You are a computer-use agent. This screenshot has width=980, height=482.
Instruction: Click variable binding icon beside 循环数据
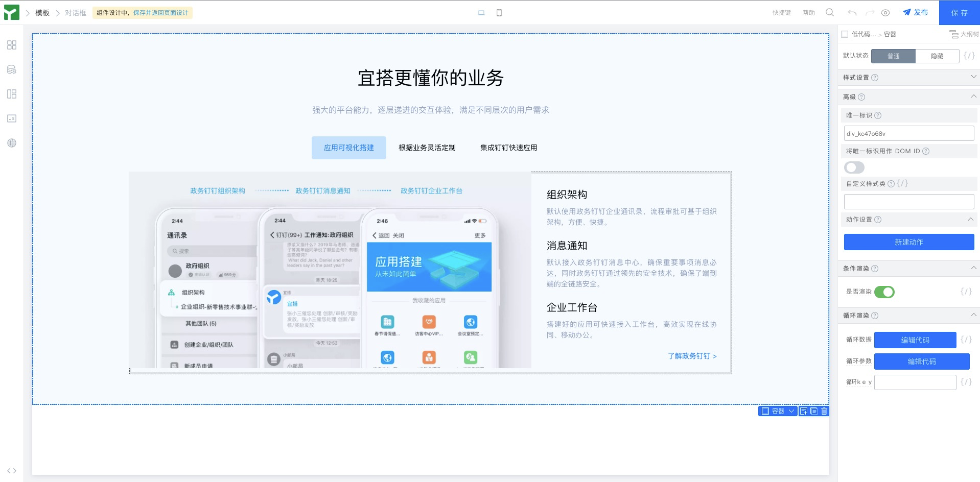point(966,340)
